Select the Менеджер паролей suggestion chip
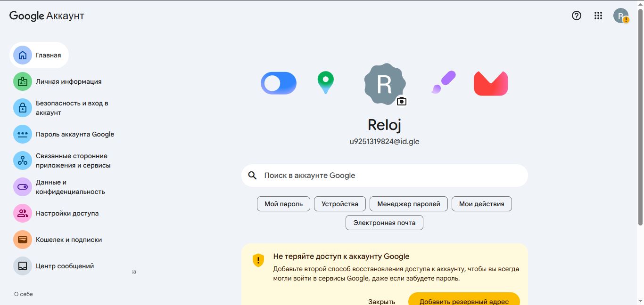This screenshot has height=305, width=644. 409,204
